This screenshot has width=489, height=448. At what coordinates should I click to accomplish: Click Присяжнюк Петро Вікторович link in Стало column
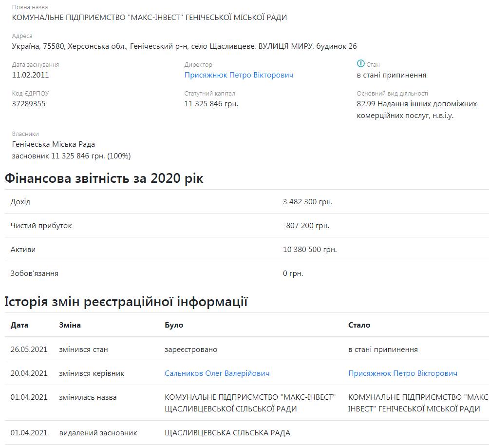tap(403, 373)
